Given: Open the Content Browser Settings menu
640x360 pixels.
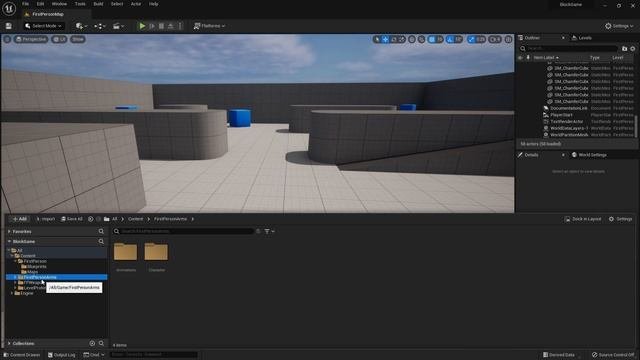Looking at the screenshot, I should pos(620,219).
